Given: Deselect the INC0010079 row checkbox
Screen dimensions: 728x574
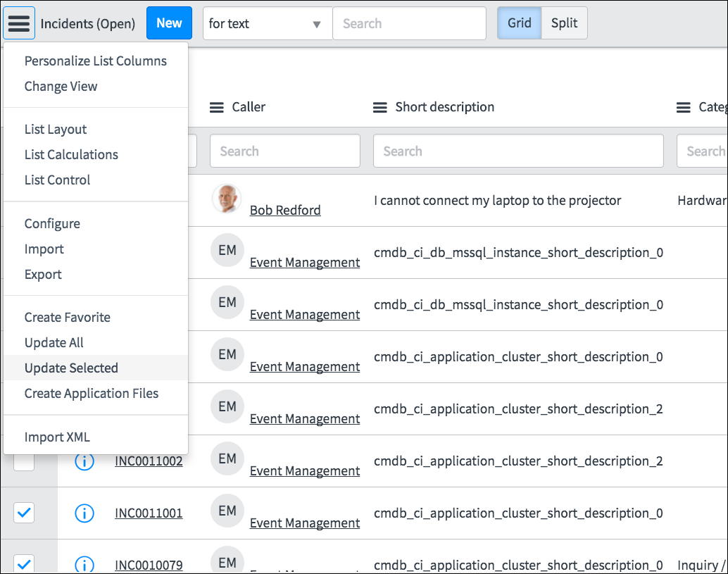Looking at the screenshot, I should pos(24,564).
